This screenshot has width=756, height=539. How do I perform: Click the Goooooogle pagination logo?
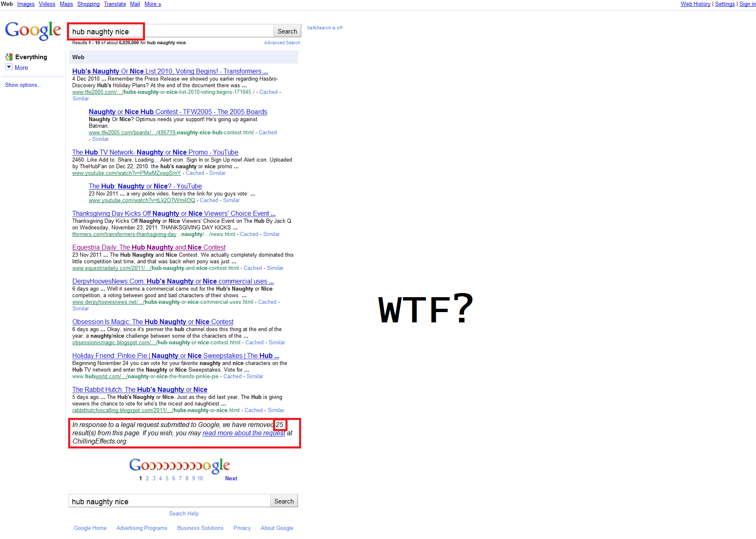click(179, 465)
